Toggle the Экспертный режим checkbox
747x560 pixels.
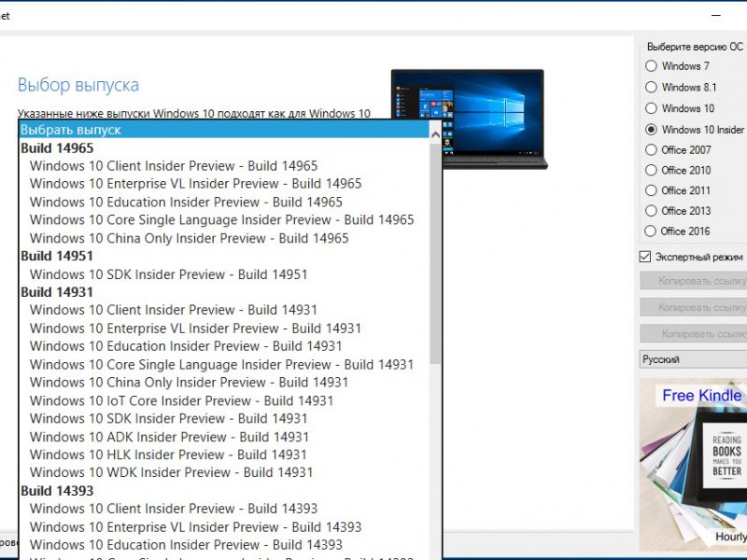tap(645, 258)
